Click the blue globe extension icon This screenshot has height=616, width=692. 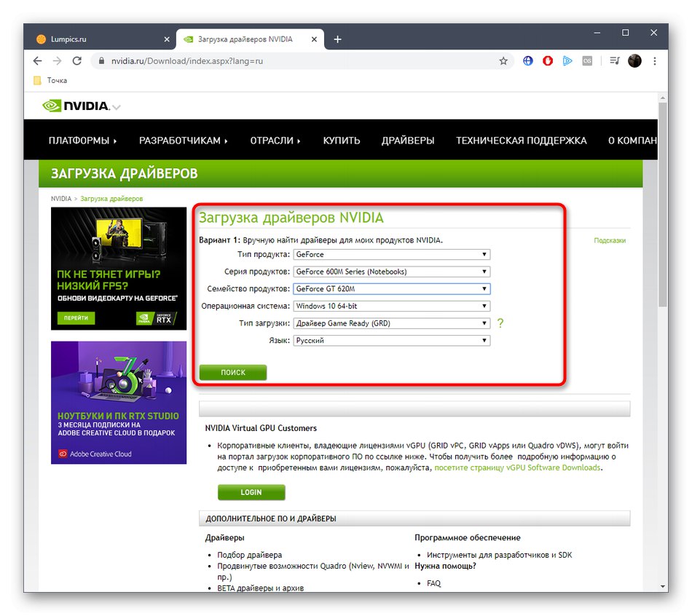527,61
